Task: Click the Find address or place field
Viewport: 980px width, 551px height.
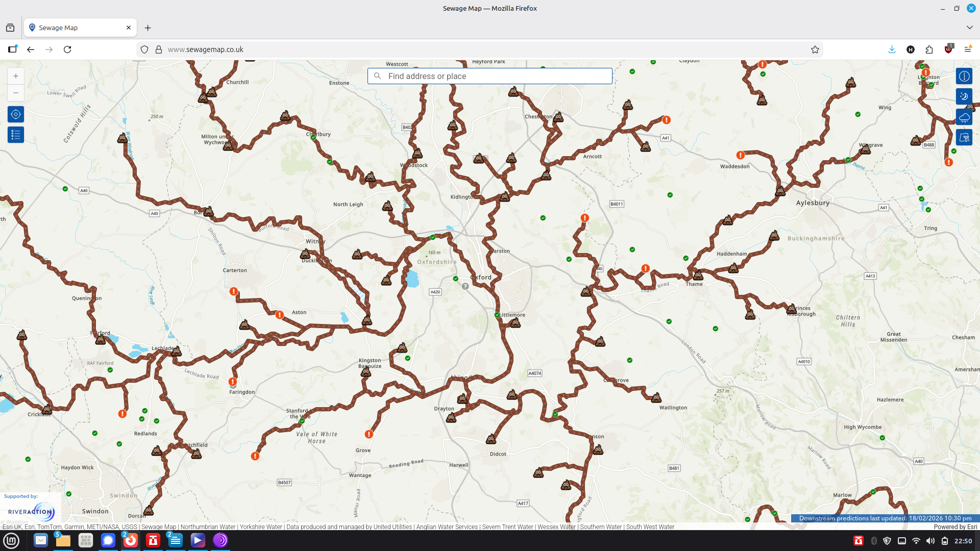Action: (x=490, y=76)
